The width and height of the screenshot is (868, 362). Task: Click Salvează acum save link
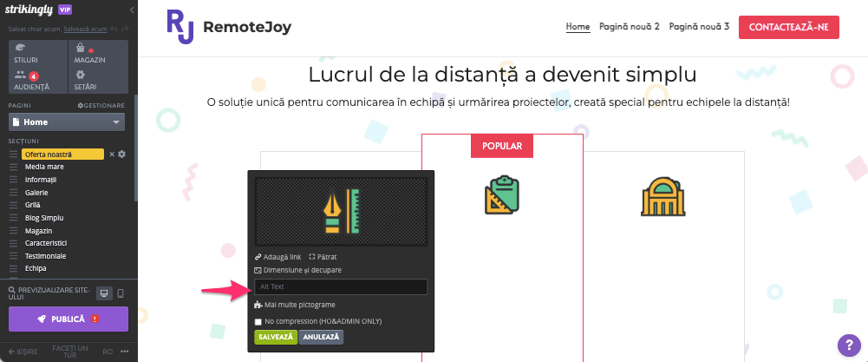pyautogui.click(x=85, y=29)
